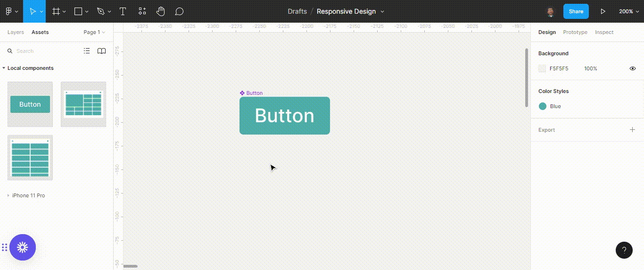The width and height of the screenshot is (644, 270).
Task: Open the purple plugin launcher button
Action: point(23,247)
